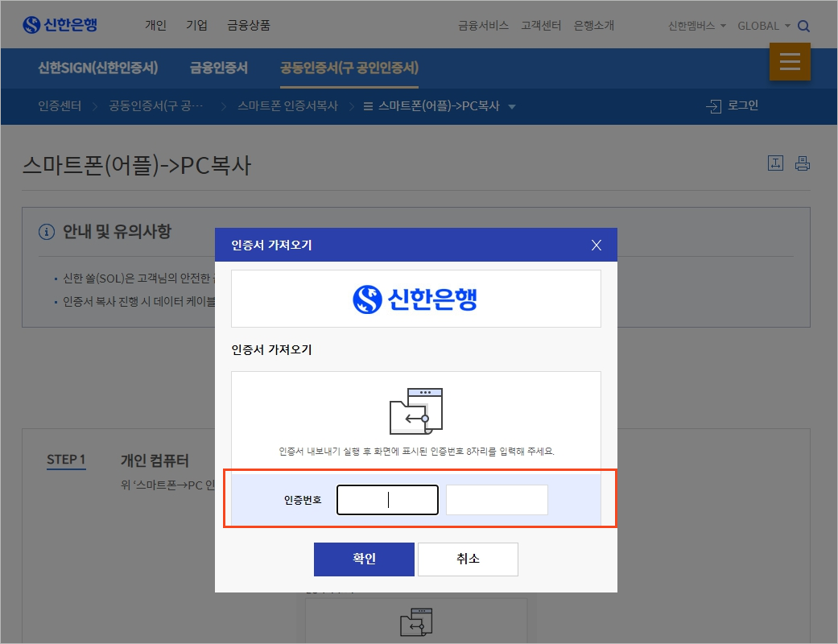Go to 스마트폰 인증서복사 breadcrumb
Image resolution: width=838 pixels, height=644 pixels.
coord(287,105)
